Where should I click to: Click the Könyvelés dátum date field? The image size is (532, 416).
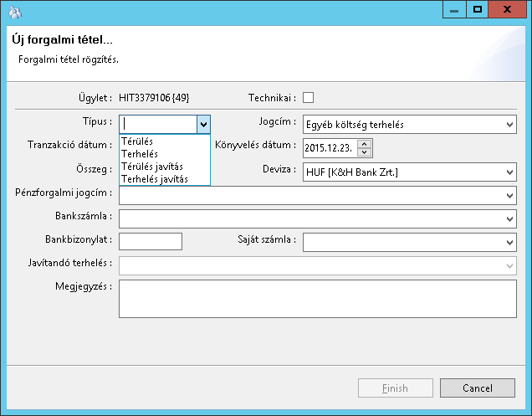click(x=329, y=148)
